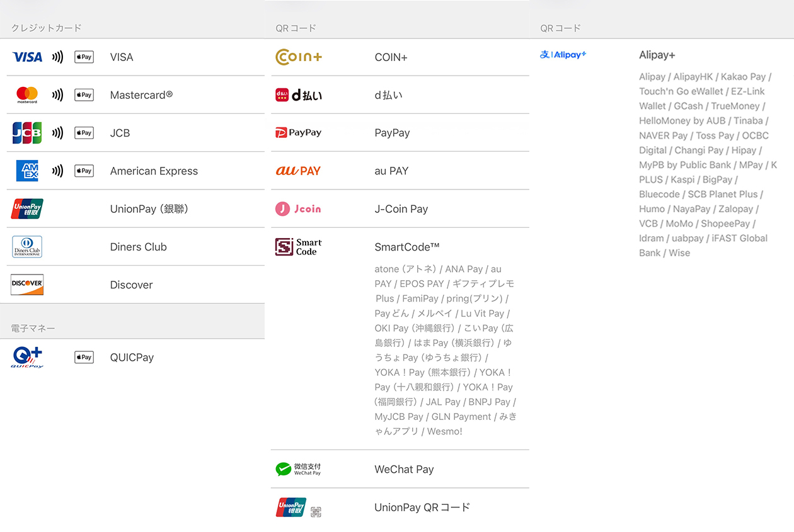
Task: Click the Alipay+ heading text
Action: click(x=657, y=55)
